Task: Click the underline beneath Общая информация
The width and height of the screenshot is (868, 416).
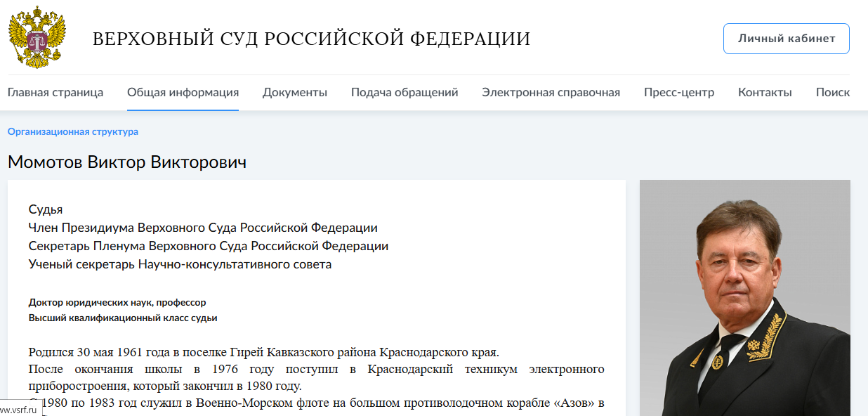Action: [182, 108]
